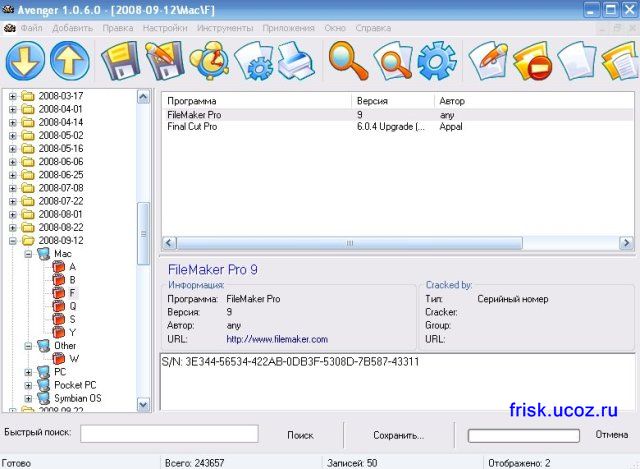
Task: Click the floppy disk with pencil icon
Action: coord(164,60)
